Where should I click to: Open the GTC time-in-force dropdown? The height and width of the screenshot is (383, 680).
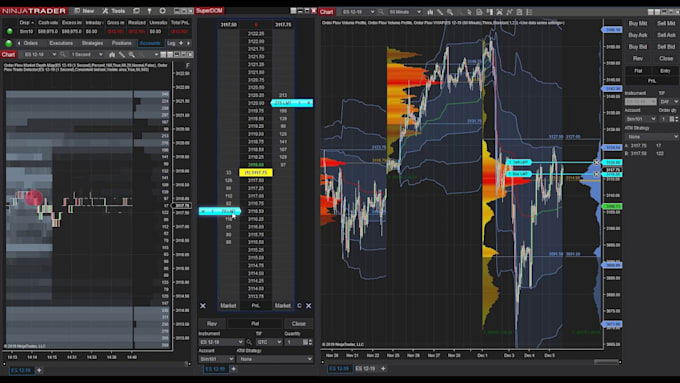click(x=269, y=342)
